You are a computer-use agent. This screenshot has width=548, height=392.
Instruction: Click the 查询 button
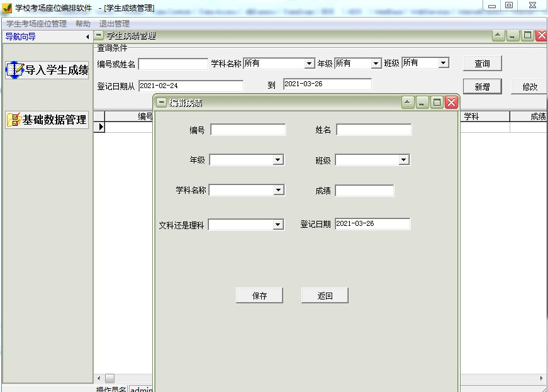[x=483, y=64]
